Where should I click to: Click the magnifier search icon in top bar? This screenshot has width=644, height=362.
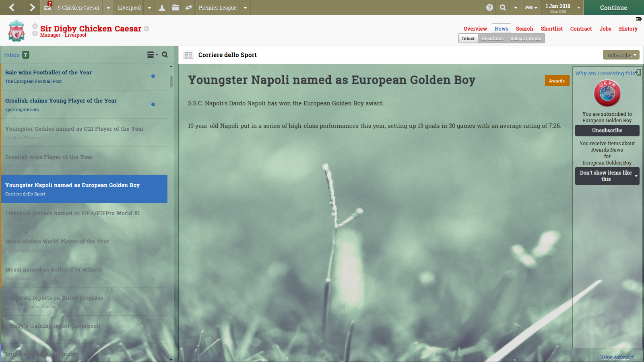click(503, 8)
